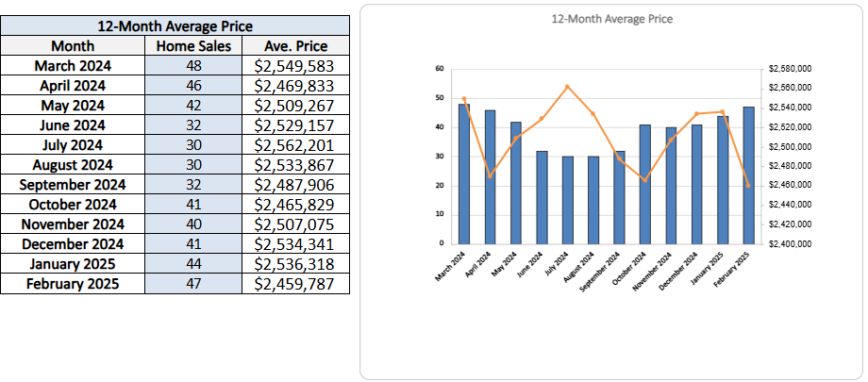Screen dimensions: 868x382
Task: Click the March 2024 blue bar in chart
Action: point(464,174)
